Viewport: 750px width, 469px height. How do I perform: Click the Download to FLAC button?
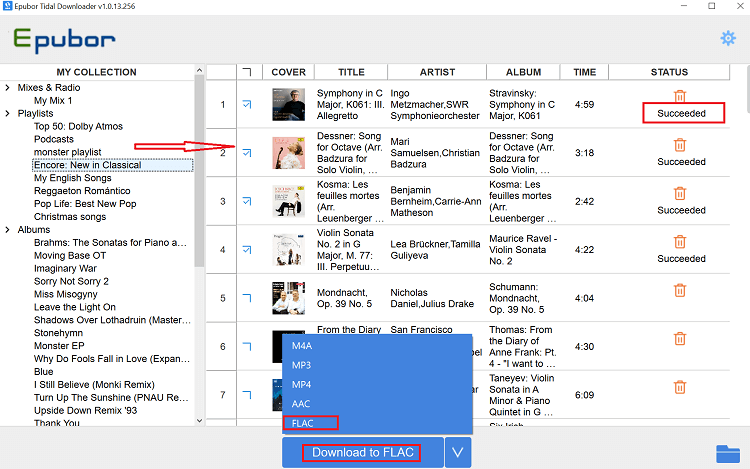(x=363, y=452)
